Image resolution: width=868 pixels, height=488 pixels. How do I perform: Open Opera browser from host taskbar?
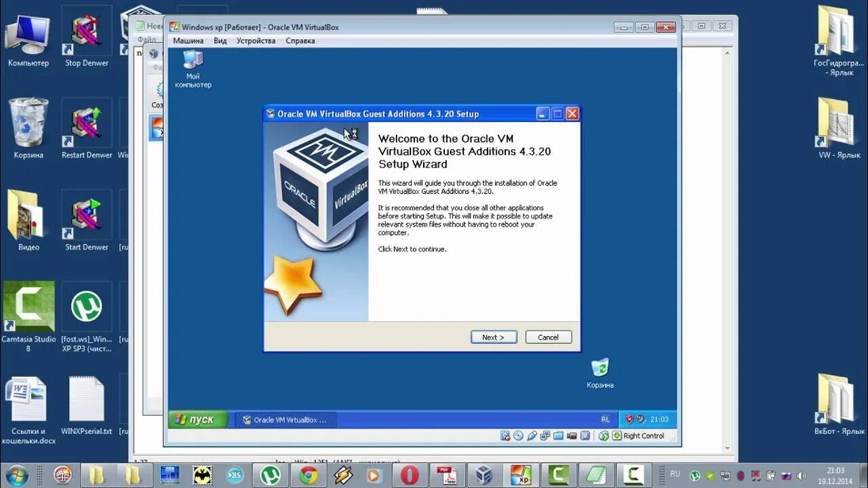[x=410, y=474]
